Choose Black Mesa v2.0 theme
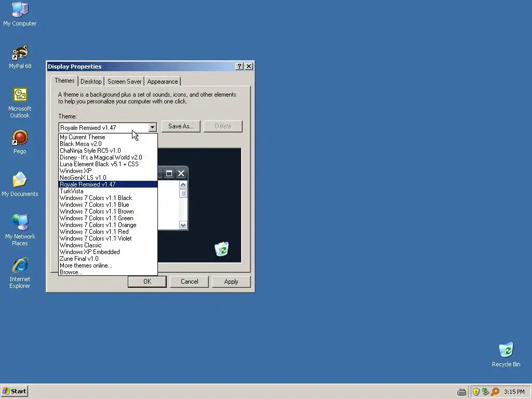Viewport: 532px width, 399px height. pos(108,144)
